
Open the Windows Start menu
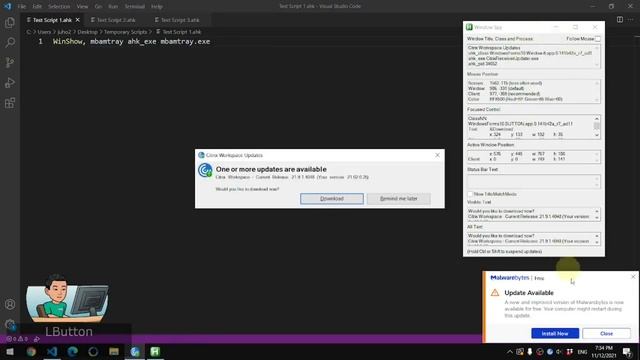(x=10, y=351)
